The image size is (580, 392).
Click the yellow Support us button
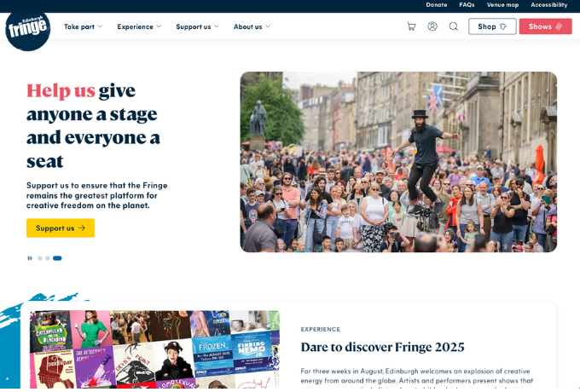61,228
